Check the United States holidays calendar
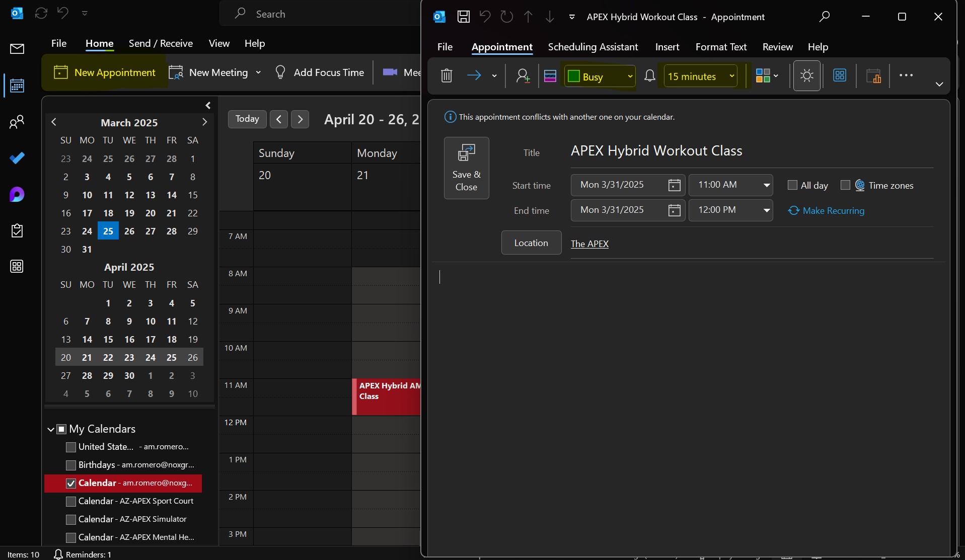 pos(71,447)
